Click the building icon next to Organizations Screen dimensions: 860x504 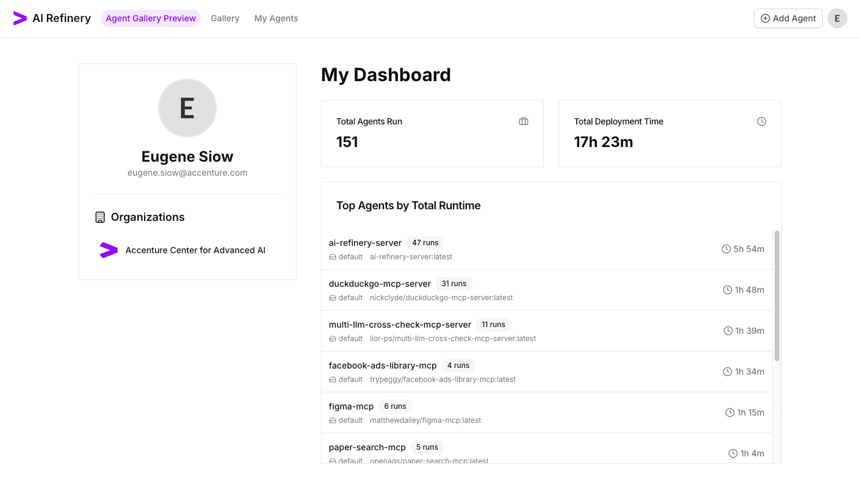point(99,217)
